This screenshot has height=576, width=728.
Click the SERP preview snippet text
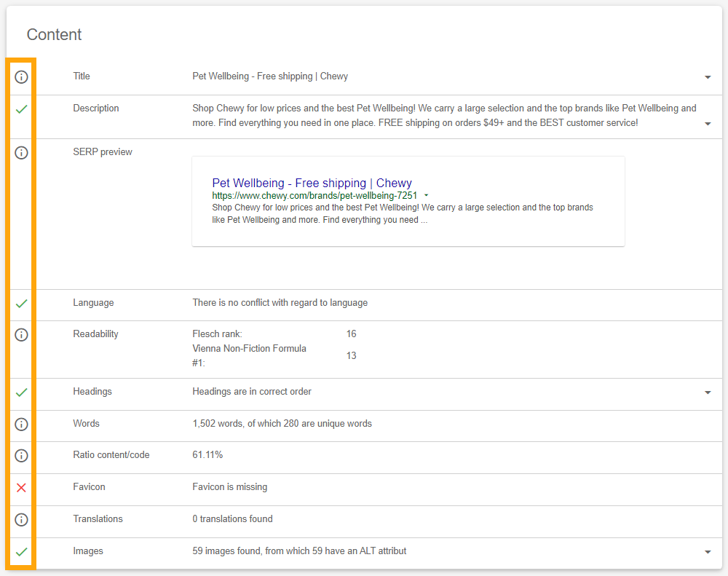click(403, 213)
